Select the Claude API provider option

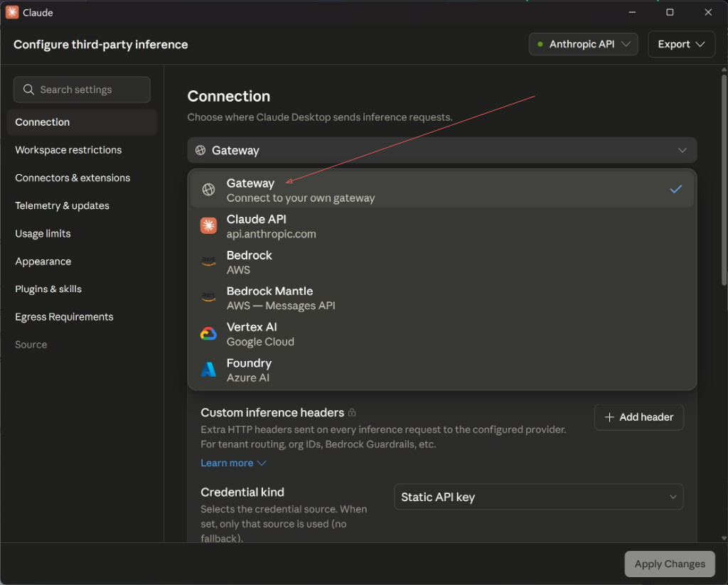[x=442, y=226]
